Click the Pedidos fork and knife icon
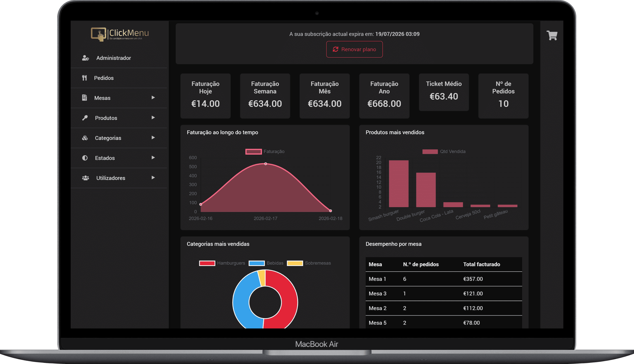The height and width of the screenshot is (364, 634). point(84,78)
